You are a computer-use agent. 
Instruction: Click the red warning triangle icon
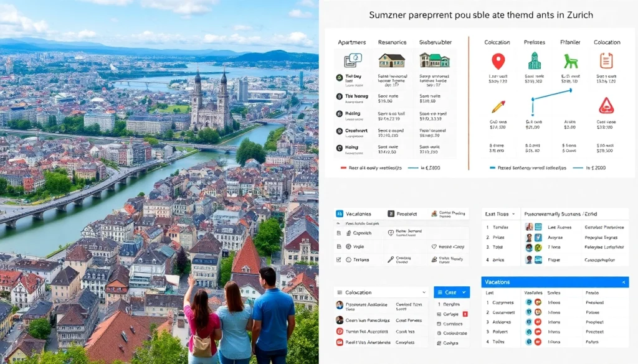click(x=606, y=106)
